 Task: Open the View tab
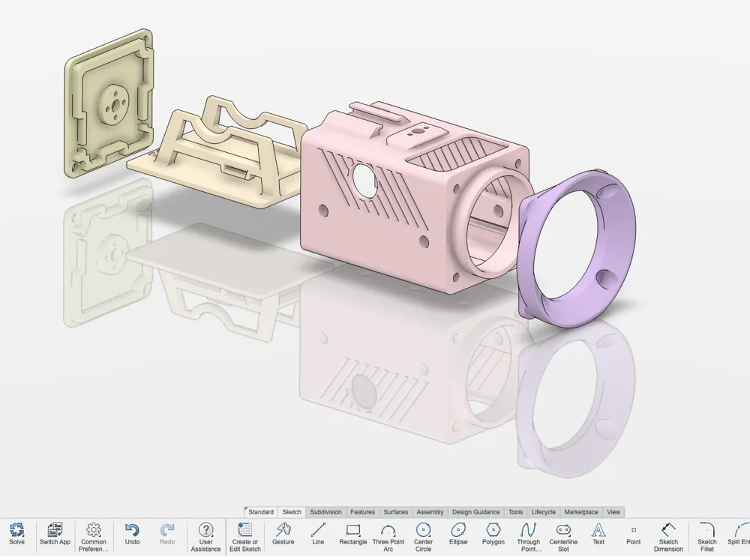613,512
